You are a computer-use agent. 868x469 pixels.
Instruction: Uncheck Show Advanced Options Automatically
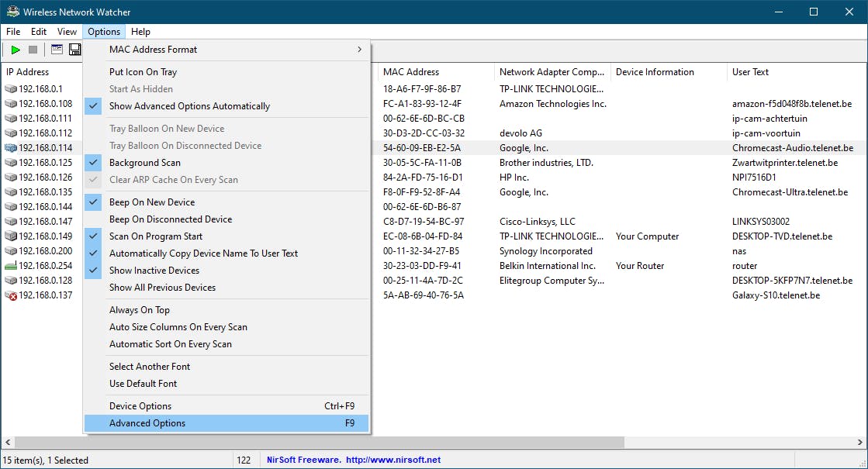(227, 106)
